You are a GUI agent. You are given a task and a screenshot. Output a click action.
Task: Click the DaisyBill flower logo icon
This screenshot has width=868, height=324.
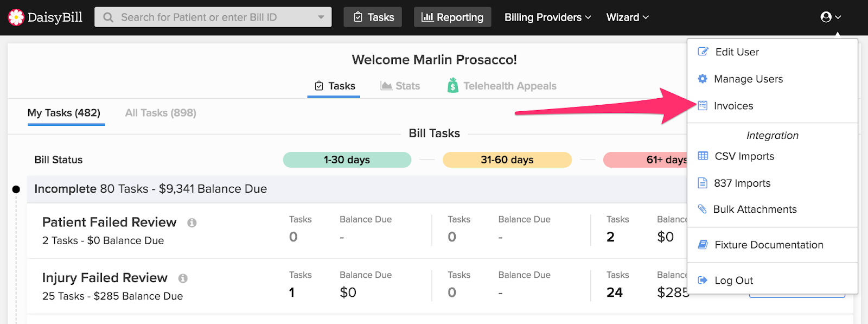pos(16,17)
